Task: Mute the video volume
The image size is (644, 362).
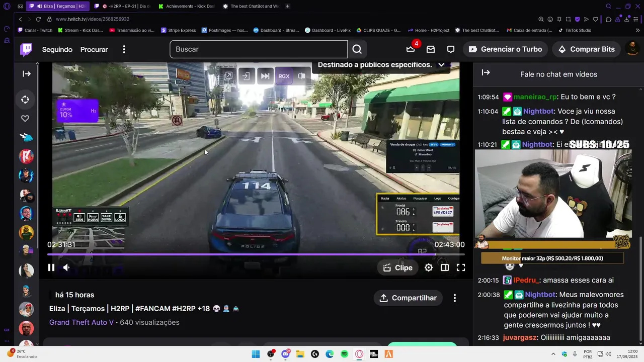Action: [x=66, y=267]
